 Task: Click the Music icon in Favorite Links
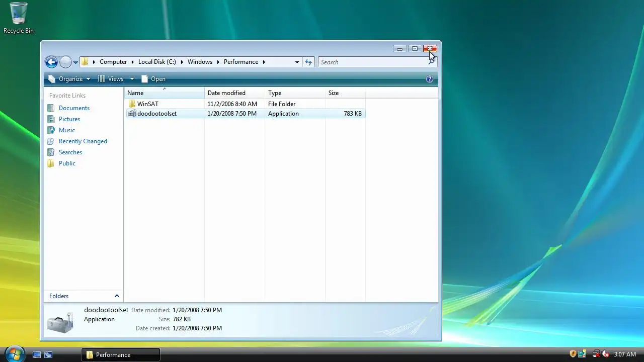[51, 130]
